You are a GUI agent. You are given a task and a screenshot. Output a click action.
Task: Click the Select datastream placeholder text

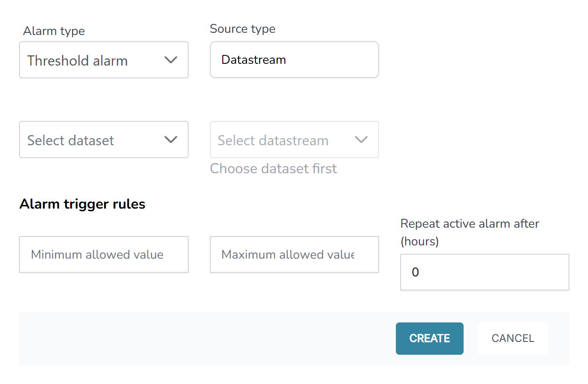[273, 140]
